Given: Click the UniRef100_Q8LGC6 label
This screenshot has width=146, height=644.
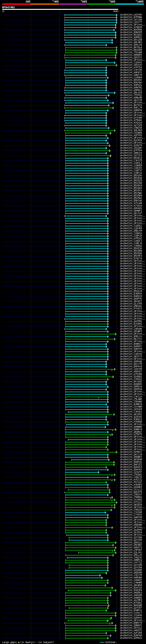Looking at the screenshot, I should click(x=131, y=93).
